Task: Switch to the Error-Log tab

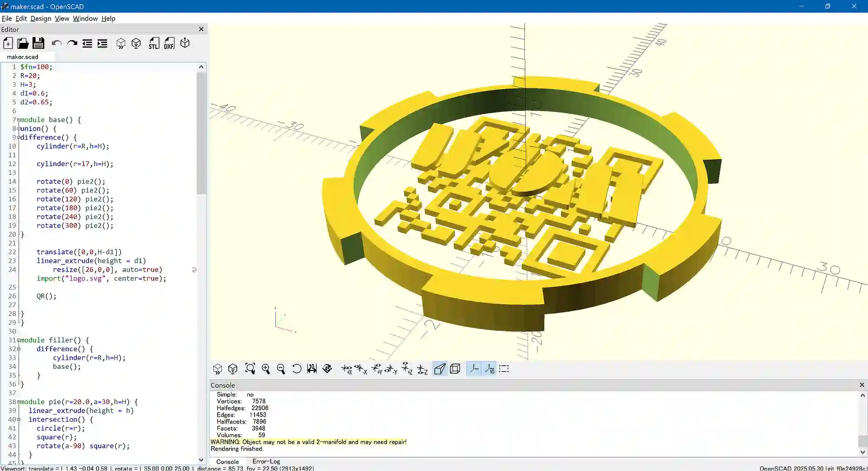Action: click(266, 462)
